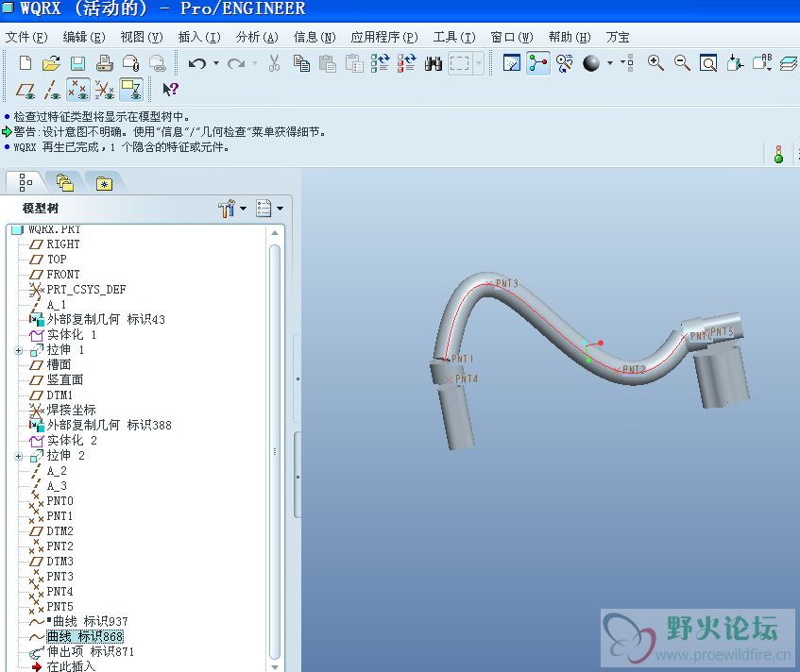Image resolution: width=800 pixels, height=672 pixels.
Task: Click model tree scroll down arrow
Action: (275, 667)
